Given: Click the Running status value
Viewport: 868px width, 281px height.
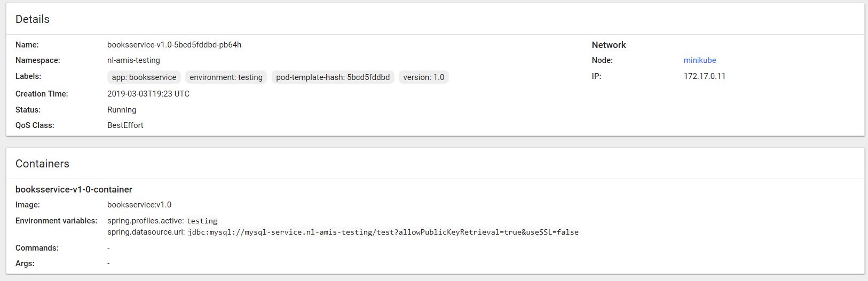Looking at the screenshot, I should [x=122, y=110].
